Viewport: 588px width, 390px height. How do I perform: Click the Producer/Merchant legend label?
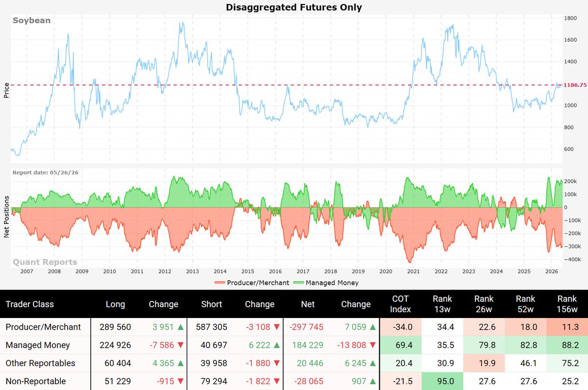click(x=258, y=283)
